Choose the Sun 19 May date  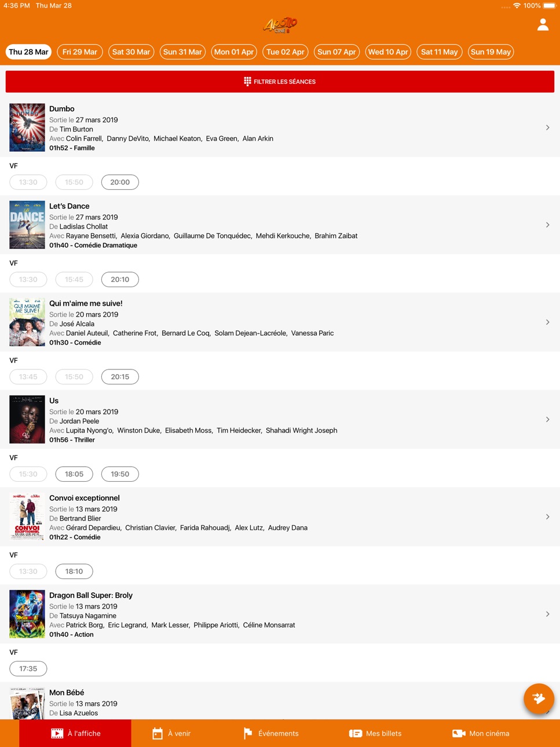491,52
